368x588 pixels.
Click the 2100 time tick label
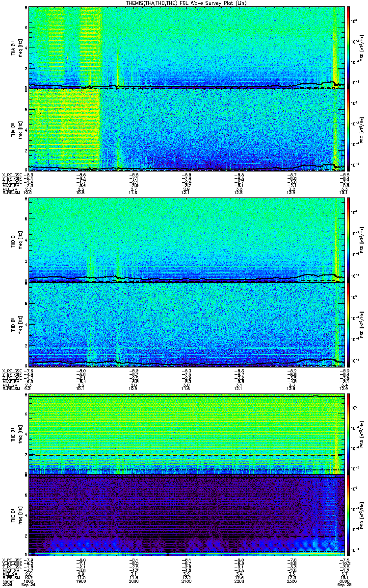[186, 581]
